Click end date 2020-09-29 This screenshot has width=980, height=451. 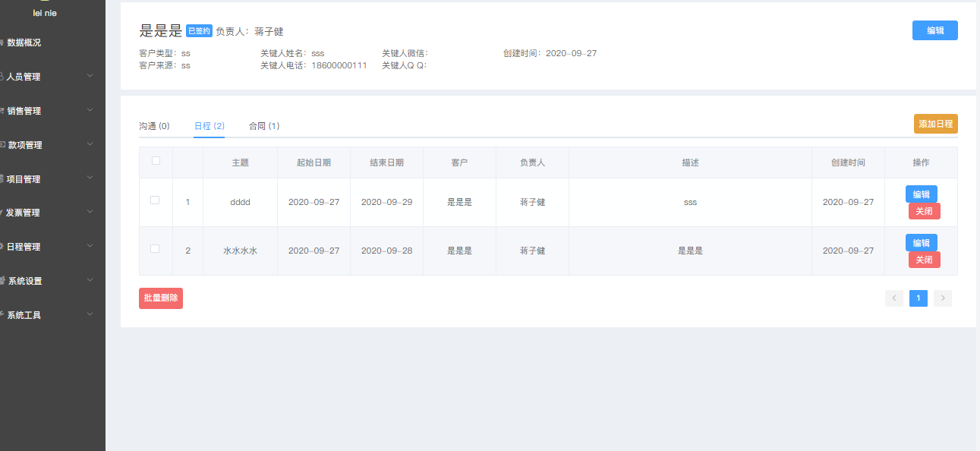click(386, 202)
